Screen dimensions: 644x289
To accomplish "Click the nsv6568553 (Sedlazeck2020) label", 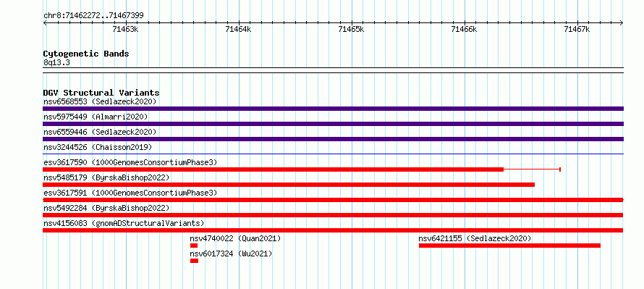I will coord(100,101).
